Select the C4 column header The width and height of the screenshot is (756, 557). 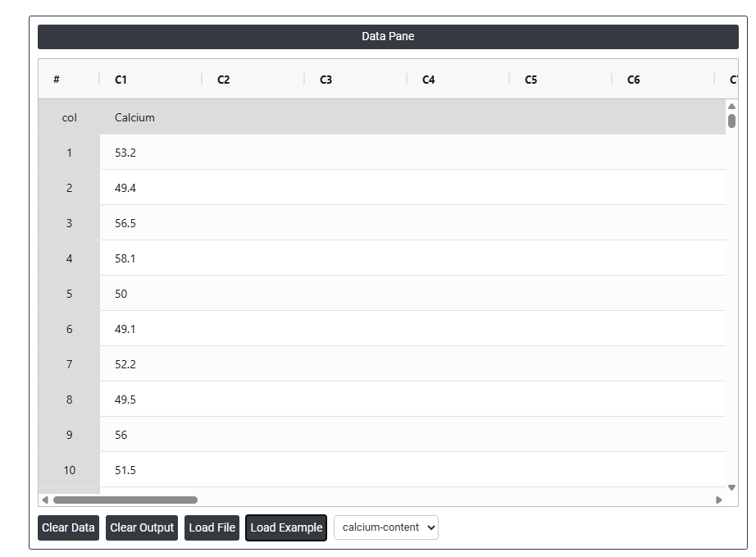click(x=429, y=80)
